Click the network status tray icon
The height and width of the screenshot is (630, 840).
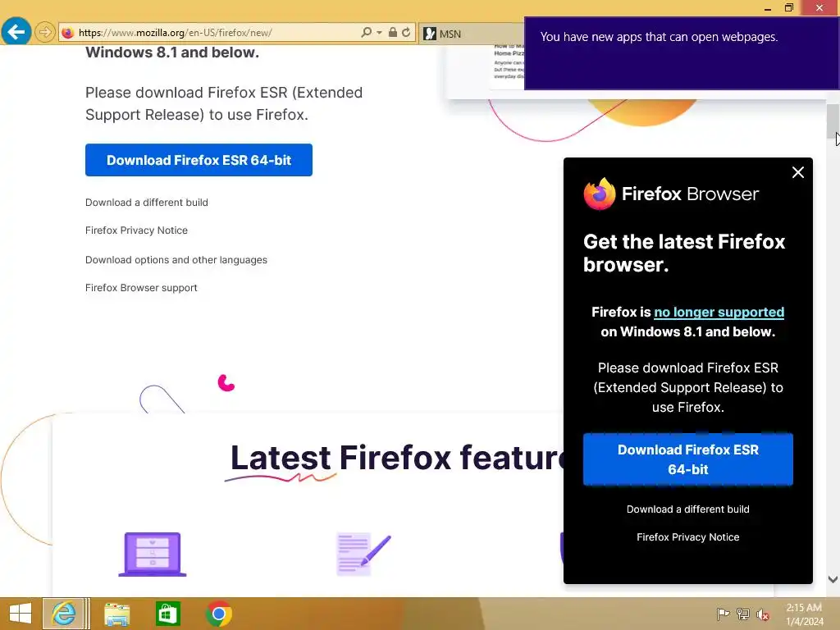pos(743,614)
